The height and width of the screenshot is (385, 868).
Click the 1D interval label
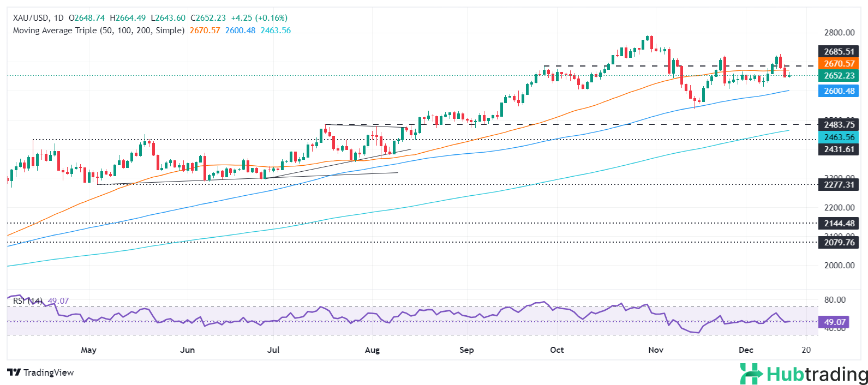point(59,18)
